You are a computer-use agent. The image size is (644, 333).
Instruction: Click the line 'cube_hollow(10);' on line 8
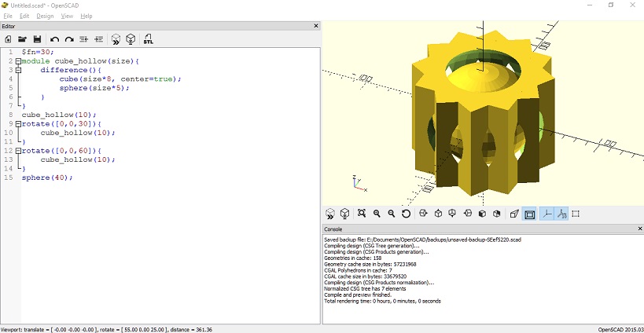click(59, 115)
